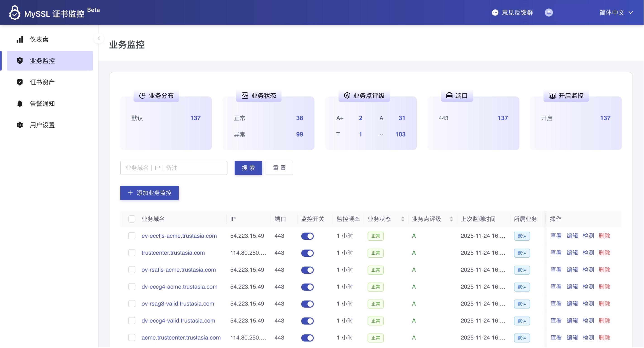This screenshot has width=644, height=348.
Task: Click the MySSL lock logo
Action: 15,12
